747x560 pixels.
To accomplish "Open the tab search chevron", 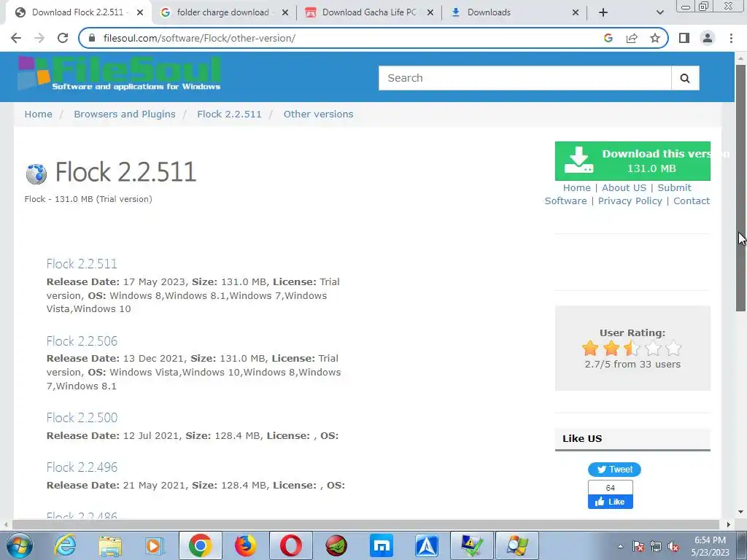I will 659,12.
